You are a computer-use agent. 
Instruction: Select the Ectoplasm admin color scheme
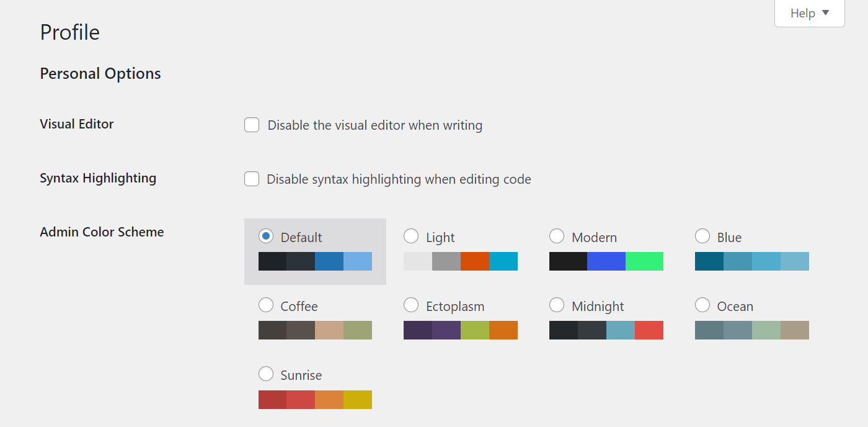pyautogui.click(x=411, y=305)
